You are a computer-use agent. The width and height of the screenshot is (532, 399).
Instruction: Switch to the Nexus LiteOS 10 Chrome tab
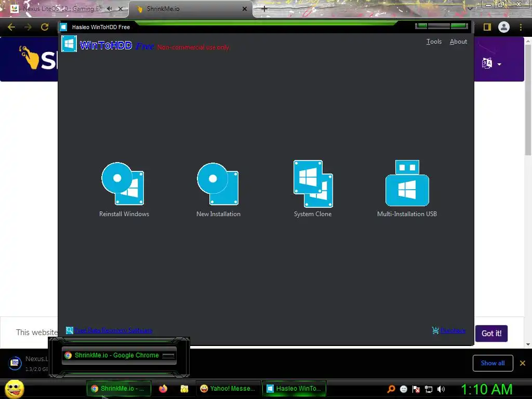click(61, 9)
